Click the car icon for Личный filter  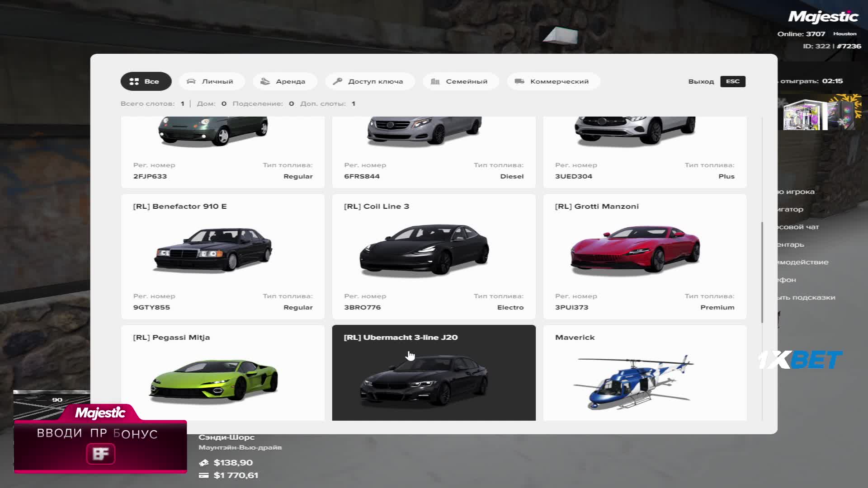191,81
